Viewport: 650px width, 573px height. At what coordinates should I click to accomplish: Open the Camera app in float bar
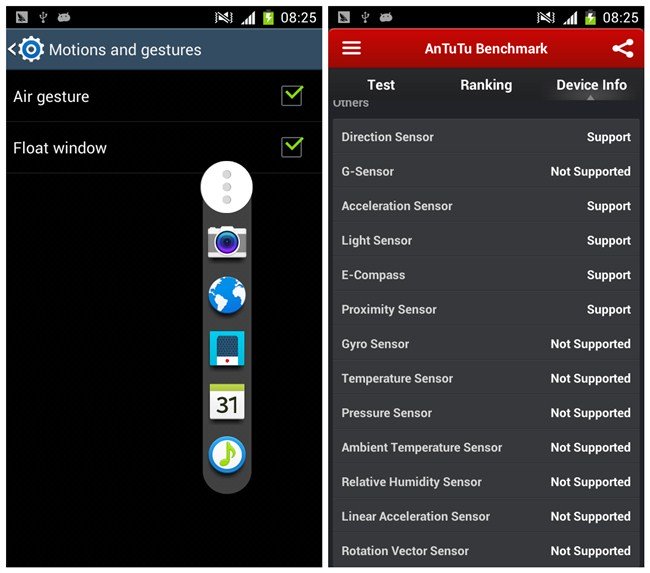(227, 241)
